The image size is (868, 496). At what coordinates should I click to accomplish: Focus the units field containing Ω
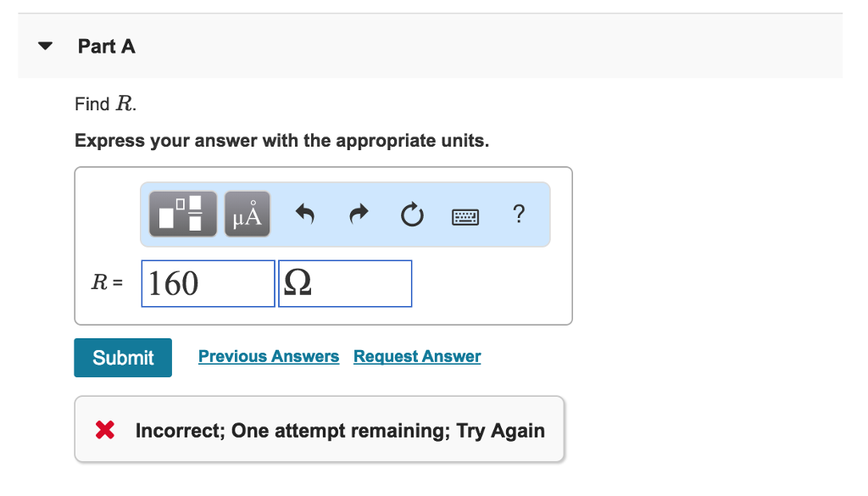(344, 283)
